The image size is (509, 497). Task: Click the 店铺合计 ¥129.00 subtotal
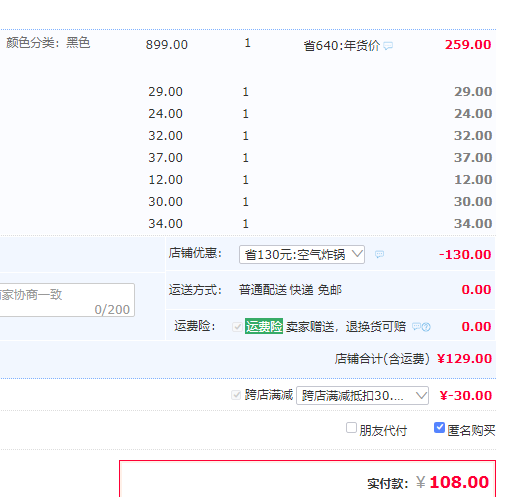pyautogui.click(x=464, y=359)
